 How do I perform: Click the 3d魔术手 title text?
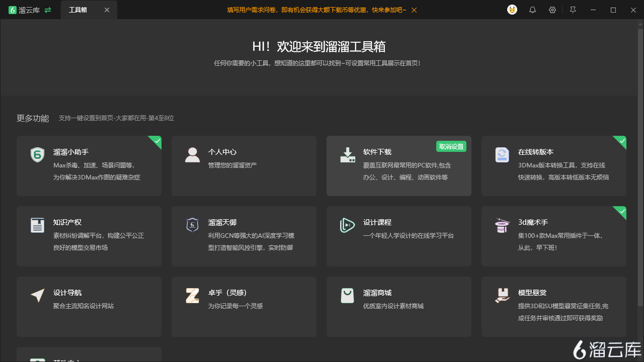533,222
